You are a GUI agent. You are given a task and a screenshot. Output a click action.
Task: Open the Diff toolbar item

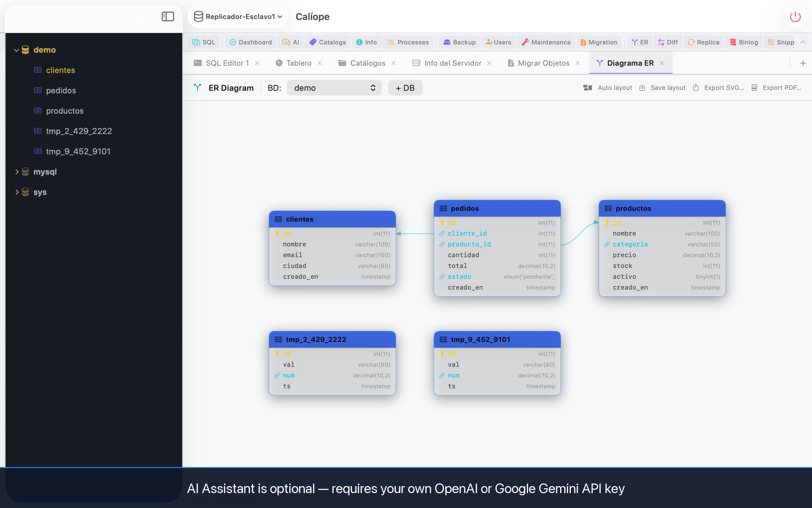pyautogui.click(x=668, y=42)
